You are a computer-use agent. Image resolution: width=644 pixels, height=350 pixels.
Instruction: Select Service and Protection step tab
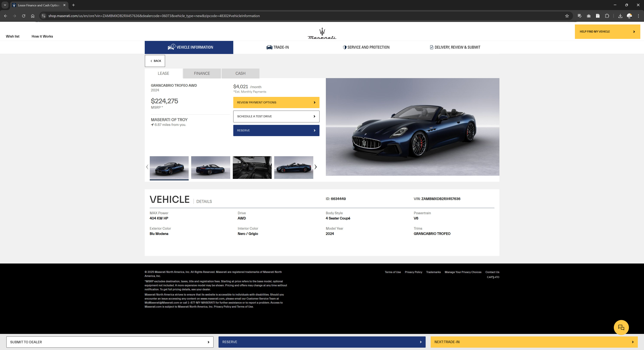366,47
